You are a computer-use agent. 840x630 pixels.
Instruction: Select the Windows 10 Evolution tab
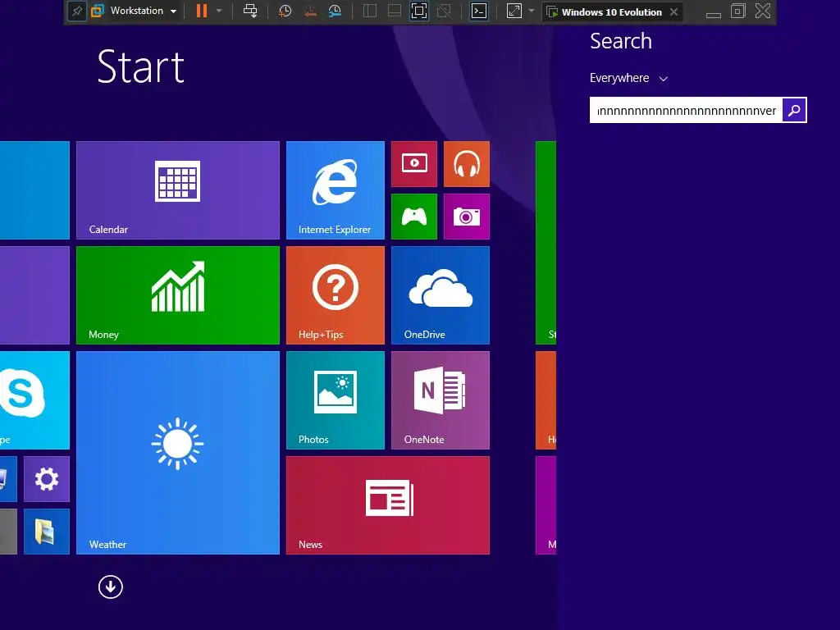click(x=611, y=11)
